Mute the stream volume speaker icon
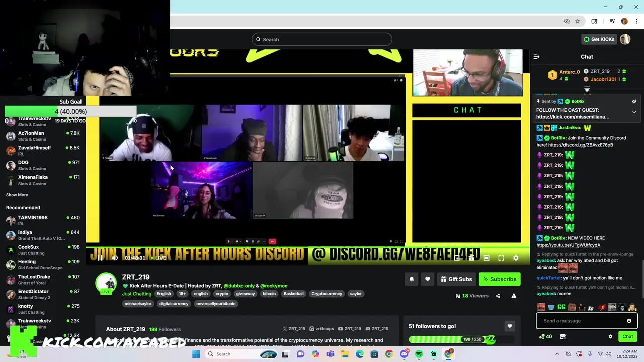The height and width of the screenshot is (362, 644). [x=115, y=258]
